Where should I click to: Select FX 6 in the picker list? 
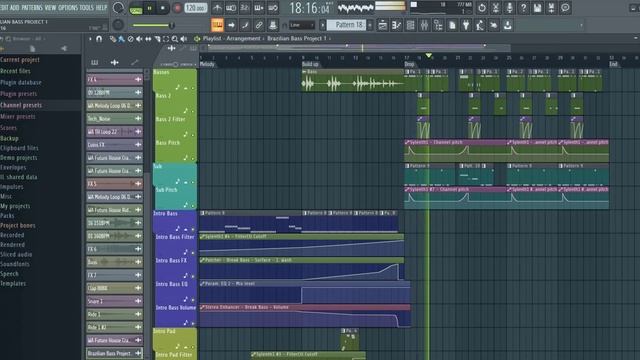point(114,249)
